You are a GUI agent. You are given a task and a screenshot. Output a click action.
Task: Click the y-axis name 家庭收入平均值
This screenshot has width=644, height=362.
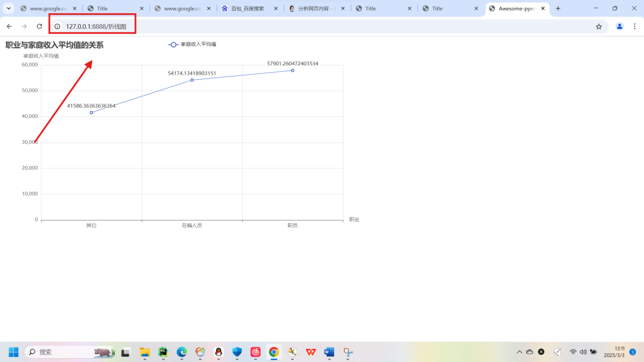point(41,56)
